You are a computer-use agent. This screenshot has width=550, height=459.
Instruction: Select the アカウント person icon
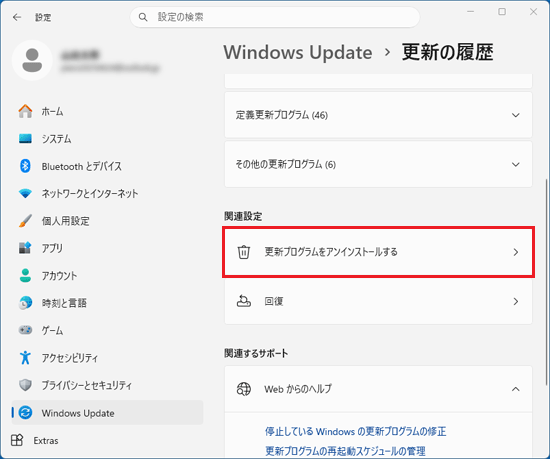click(x=25, y=275)
